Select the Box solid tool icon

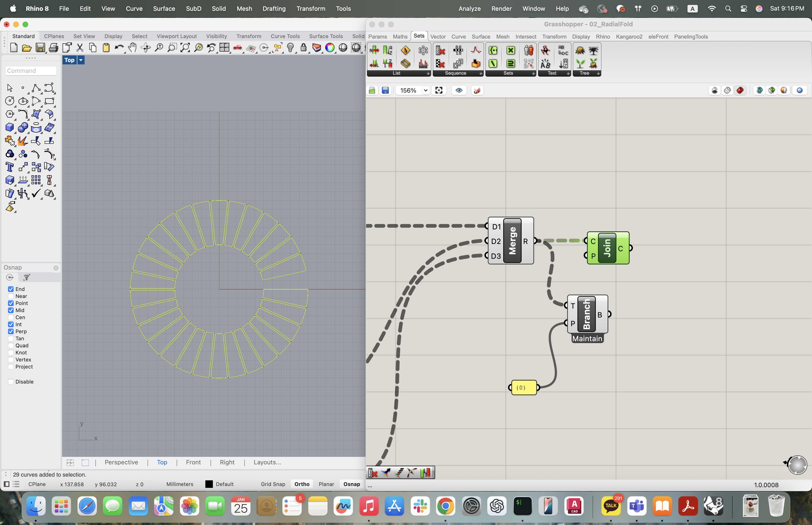tap(10, 128)
